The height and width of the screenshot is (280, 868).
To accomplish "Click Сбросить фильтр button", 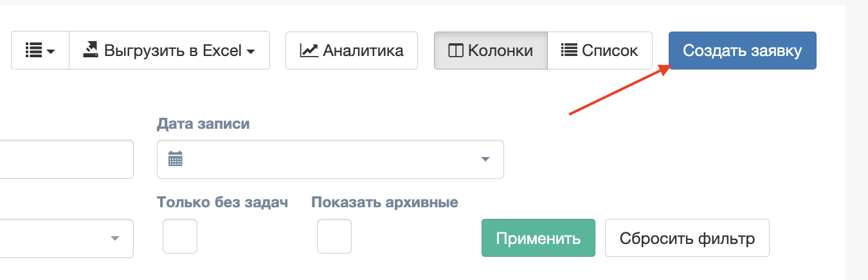I will pos(687,238).
